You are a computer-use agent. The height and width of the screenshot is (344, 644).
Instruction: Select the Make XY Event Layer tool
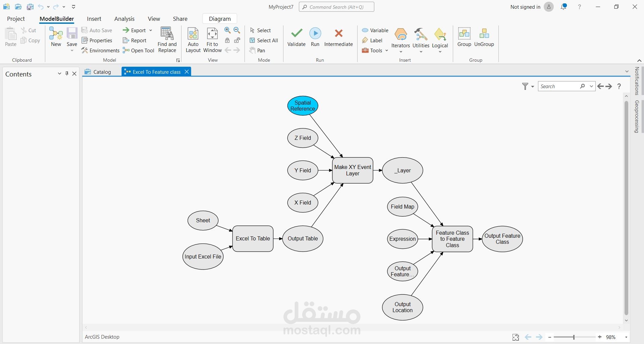[353, 170]
